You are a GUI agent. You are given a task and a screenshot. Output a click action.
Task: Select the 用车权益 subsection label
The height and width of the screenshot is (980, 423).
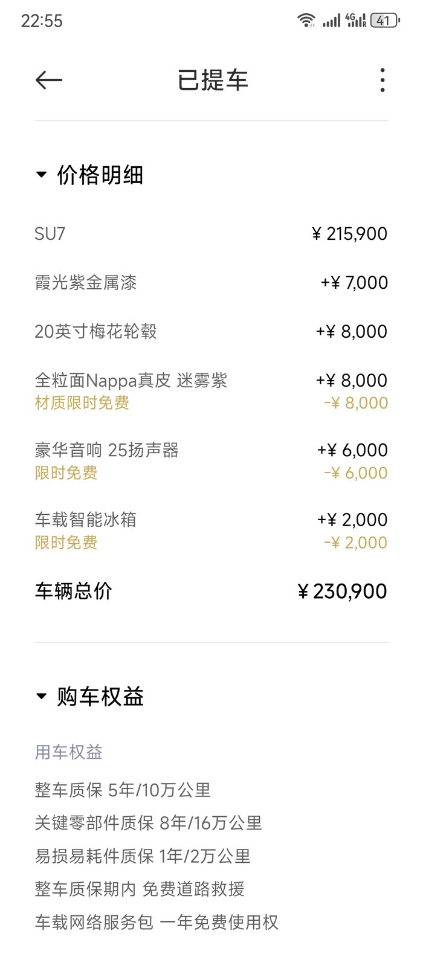tap(68, 752)
